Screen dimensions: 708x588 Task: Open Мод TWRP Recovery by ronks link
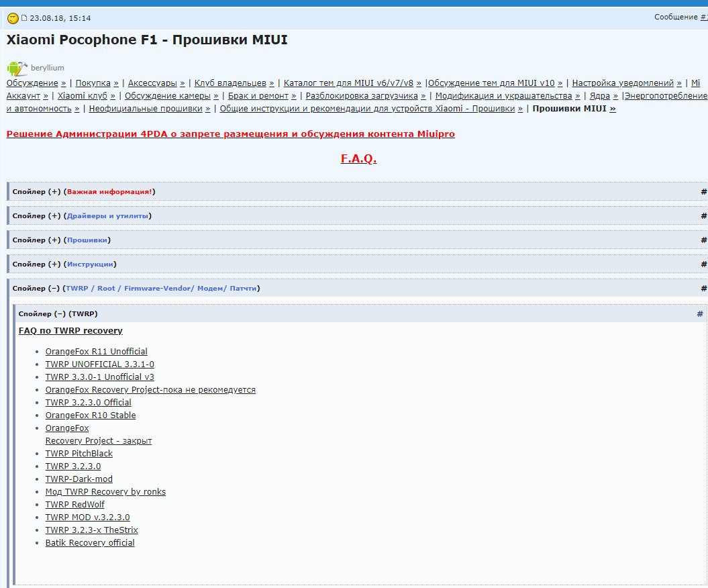pos(105,492)
